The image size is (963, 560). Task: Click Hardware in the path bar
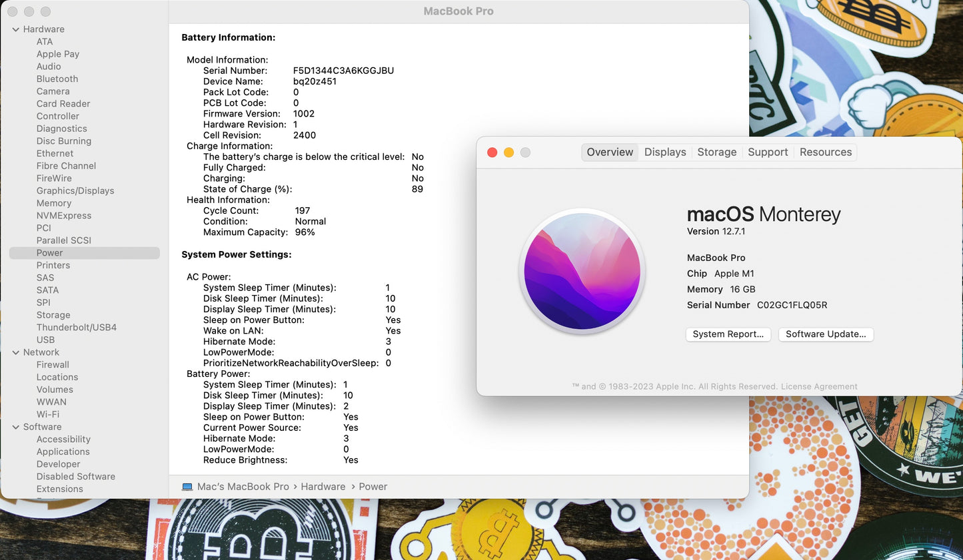[x=323, y=487]
